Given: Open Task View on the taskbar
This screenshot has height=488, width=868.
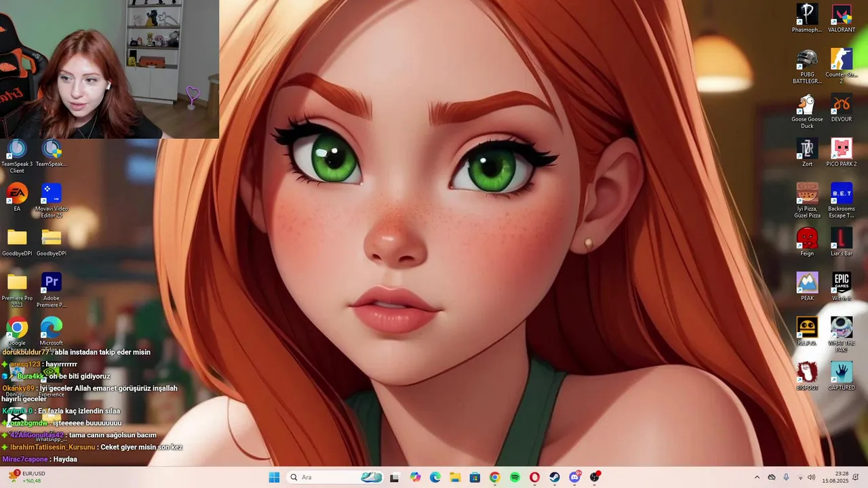Looking at the screenshot, I should click(x=395, y=477).
